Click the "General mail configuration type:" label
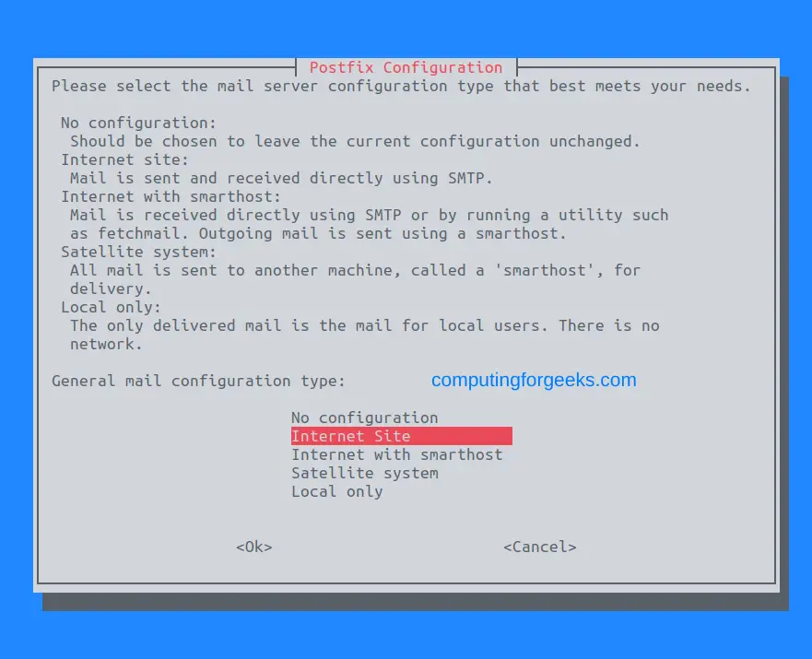 pos(198,381)
